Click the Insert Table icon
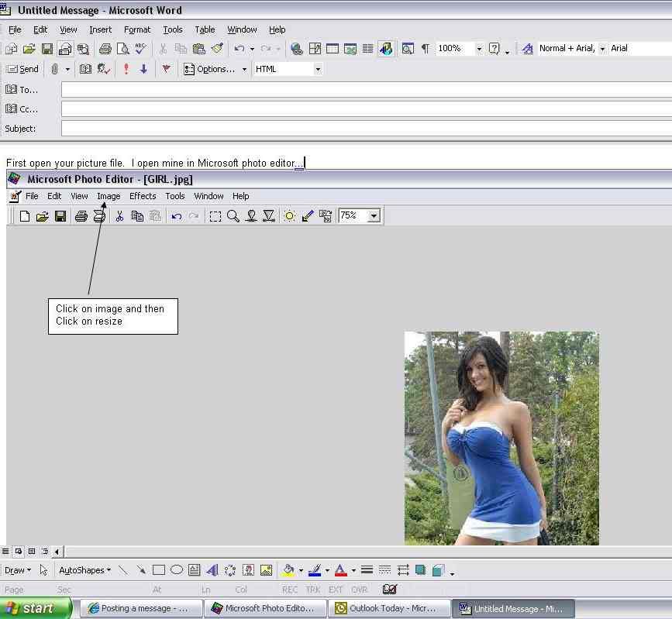 333,49
